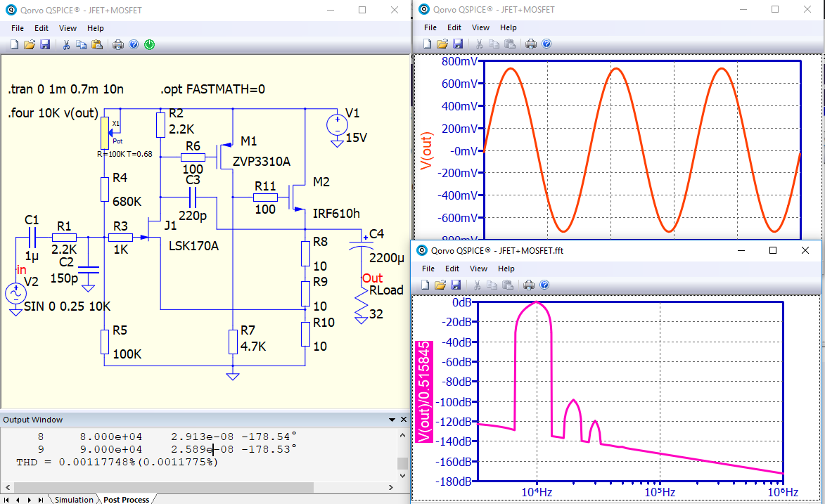Click Save icon in FFT window toolbar
Screen dimensions: 825x504
[x=456, y=285]
